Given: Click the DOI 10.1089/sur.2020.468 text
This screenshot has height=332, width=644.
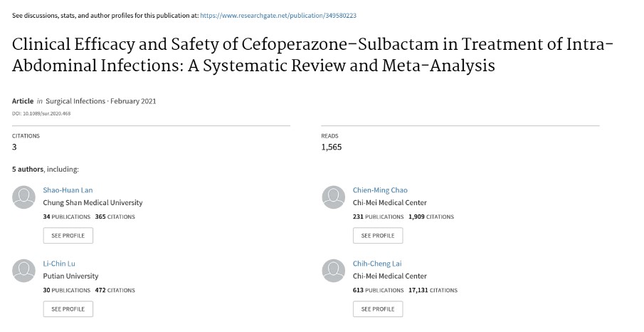Looking at the screenshot, I should point(41,113).
